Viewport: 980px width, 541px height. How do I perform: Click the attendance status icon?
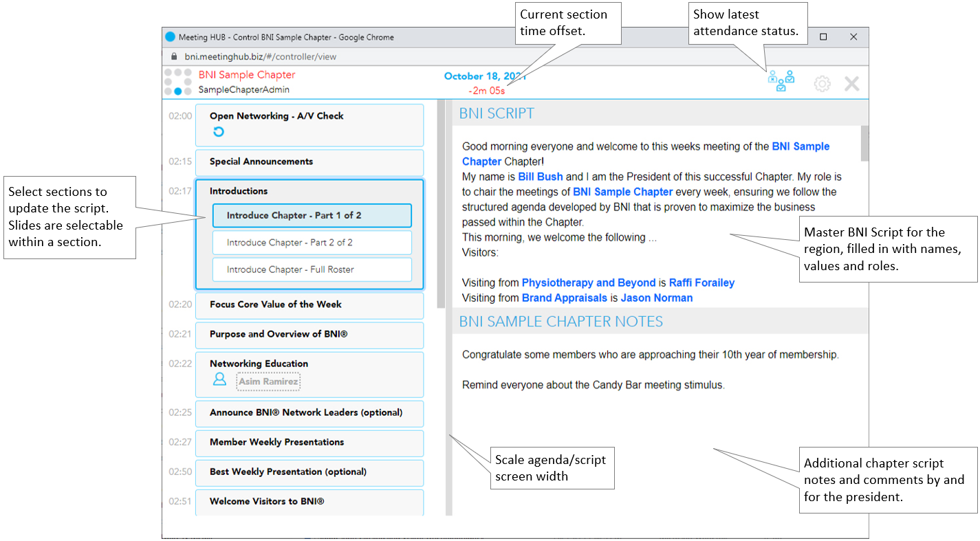781,82
